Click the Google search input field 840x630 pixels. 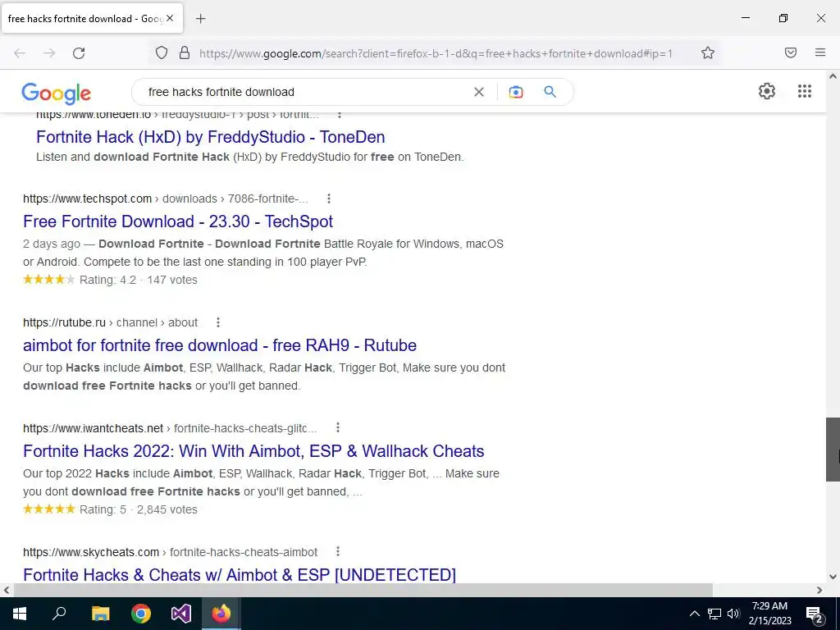[x=305, y=92]
